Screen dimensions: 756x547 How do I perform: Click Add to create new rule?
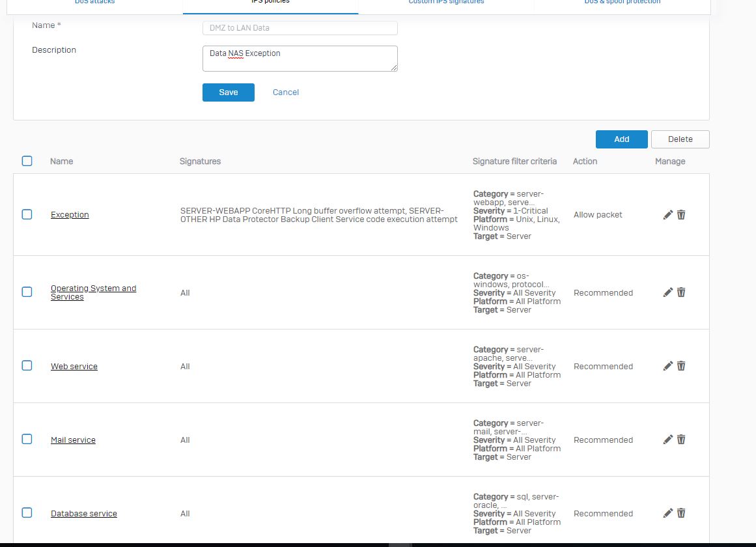pos(621,139)
